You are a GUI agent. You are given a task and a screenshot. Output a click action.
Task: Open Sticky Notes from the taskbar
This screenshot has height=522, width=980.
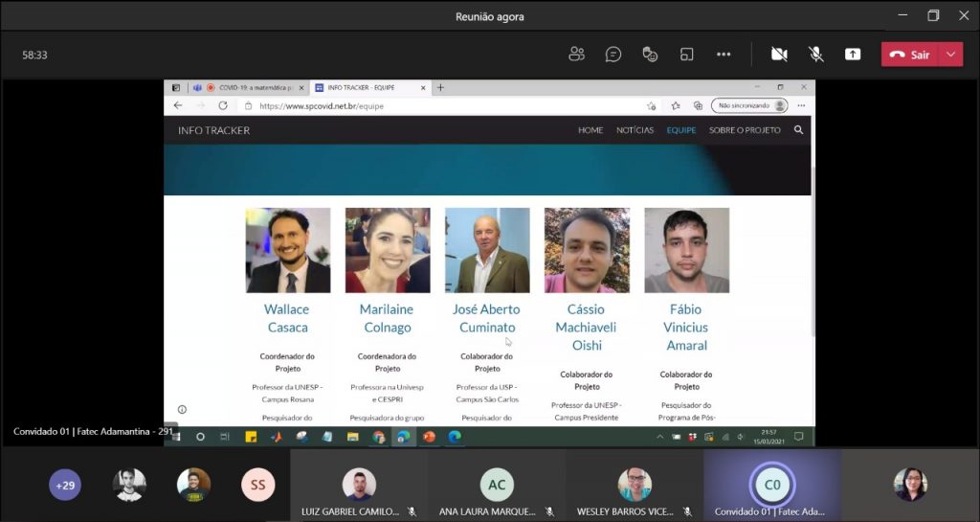tap(251, 437)
